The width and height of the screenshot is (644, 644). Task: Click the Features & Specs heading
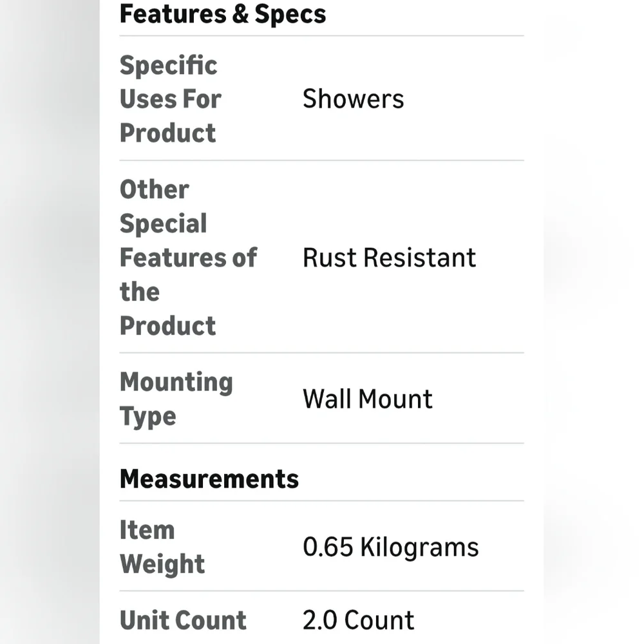tap(223, 14)
